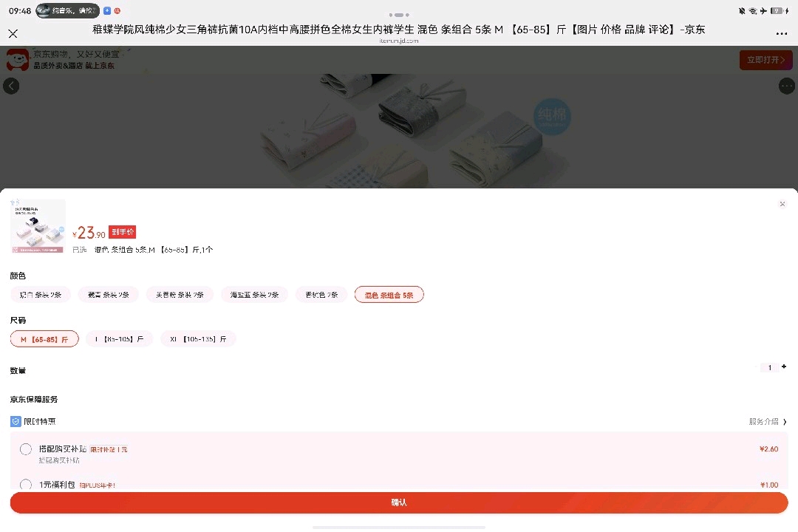Choose size XL【105-135】斤

click(198, 339)
